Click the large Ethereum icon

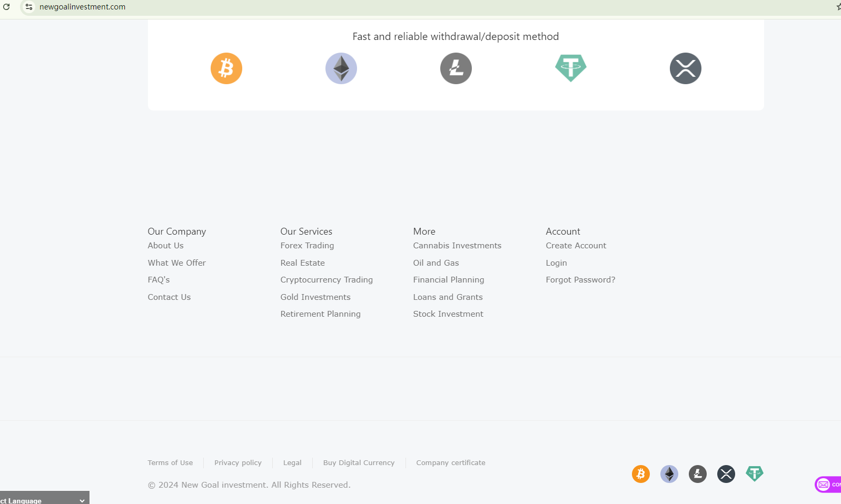coord(341,68)
